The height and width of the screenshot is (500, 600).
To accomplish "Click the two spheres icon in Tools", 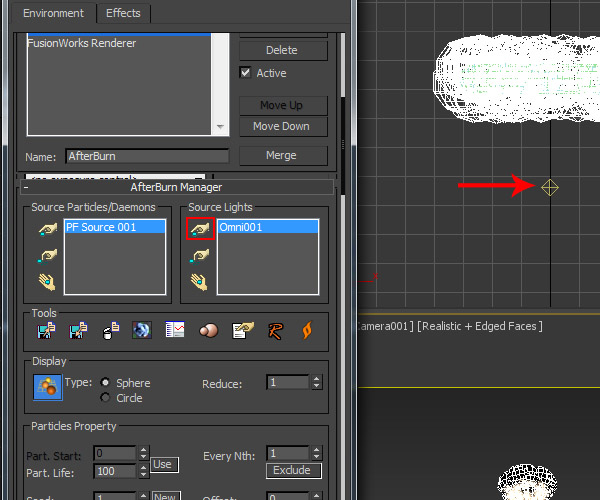I will (209, 331).
